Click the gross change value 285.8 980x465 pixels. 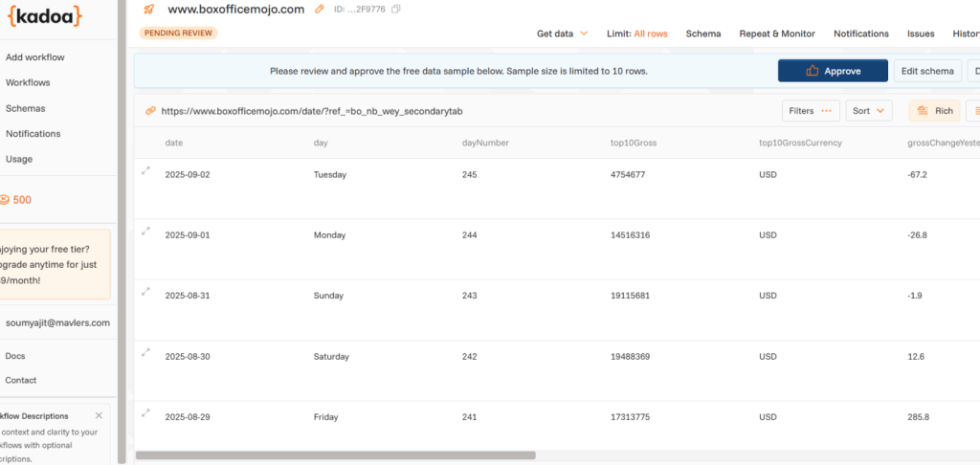pos(918,417)
